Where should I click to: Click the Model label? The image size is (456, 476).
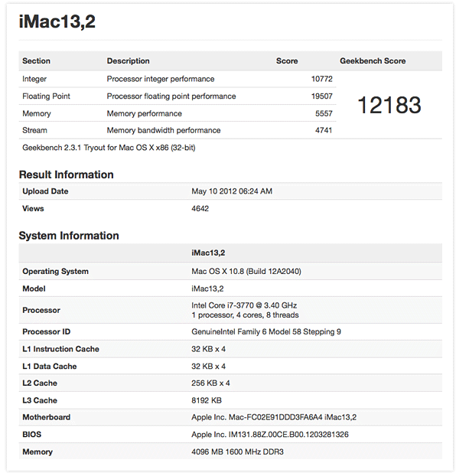click(x=34, y=289)
